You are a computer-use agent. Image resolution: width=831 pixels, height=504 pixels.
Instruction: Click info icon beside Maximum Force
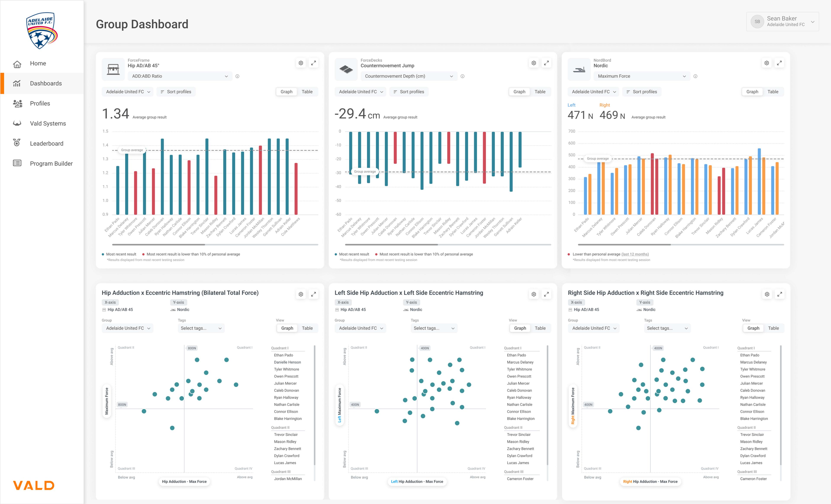(696, 76)
